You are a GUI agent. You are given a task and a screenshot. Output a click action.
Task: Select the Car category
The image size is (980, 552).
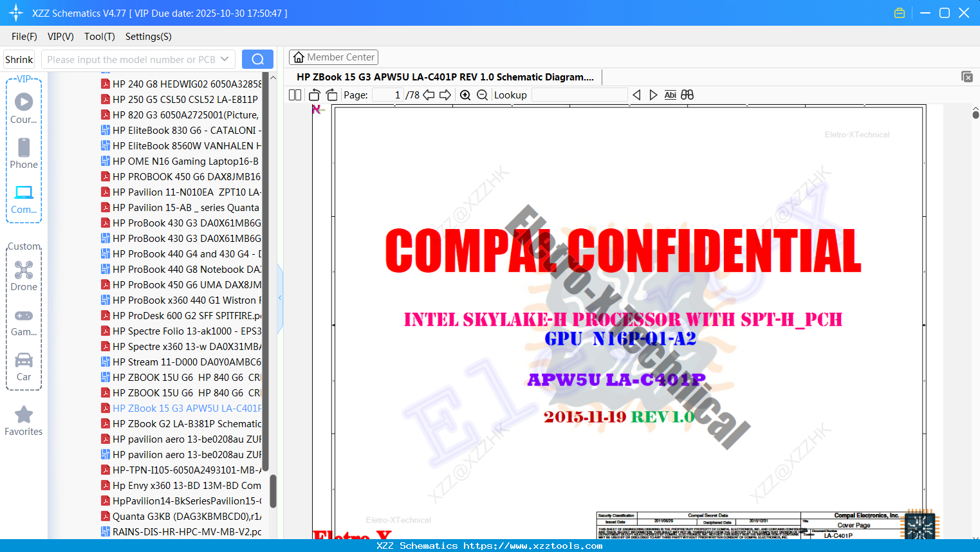[x=24, y=367]
